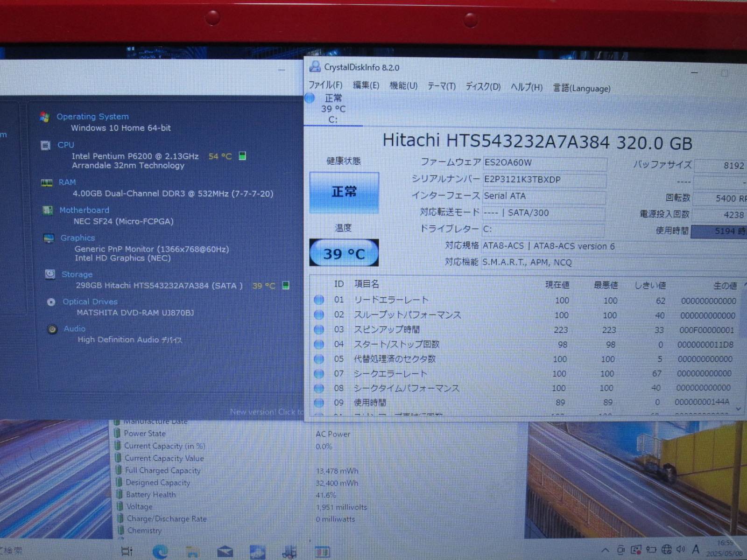Open Operating System section in Speccy
This screenshot has width=747, height=560.
pos(92,117)
